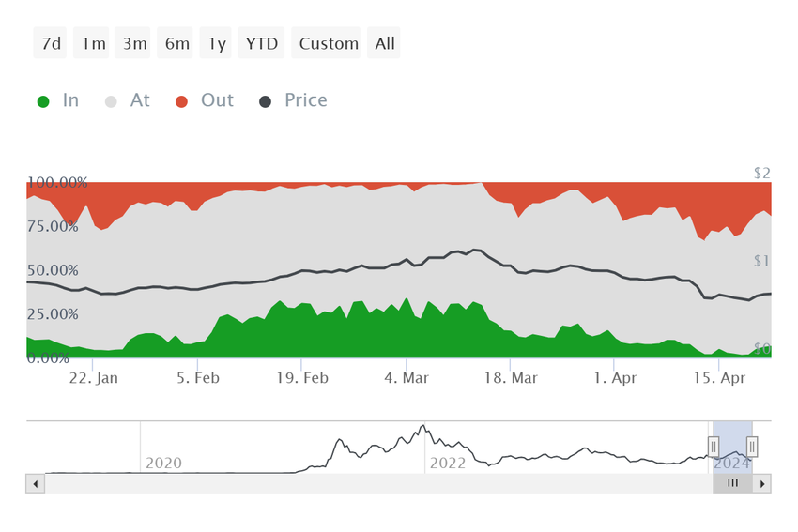Image resolution: width=798 pixels, height=532 pixels.
Task: Grab the left navigator range handle
Action: pos(714,447)
